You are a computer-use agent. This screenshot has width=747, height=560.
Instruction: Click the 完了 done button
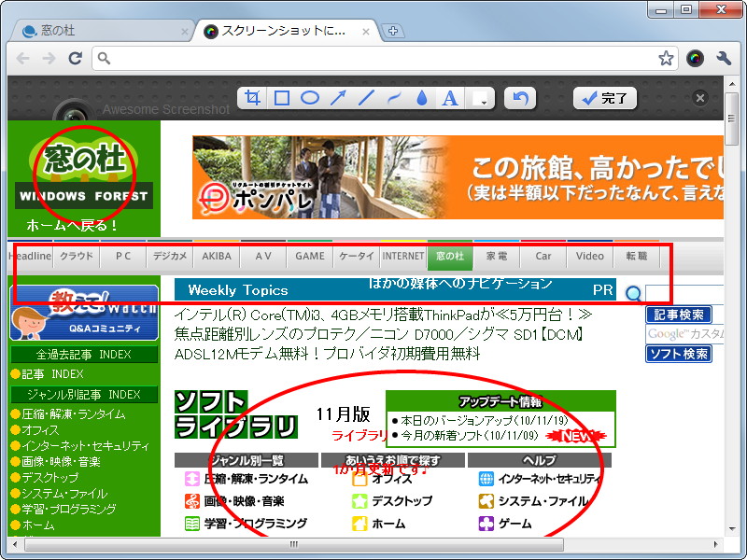(x=604, y=98)
